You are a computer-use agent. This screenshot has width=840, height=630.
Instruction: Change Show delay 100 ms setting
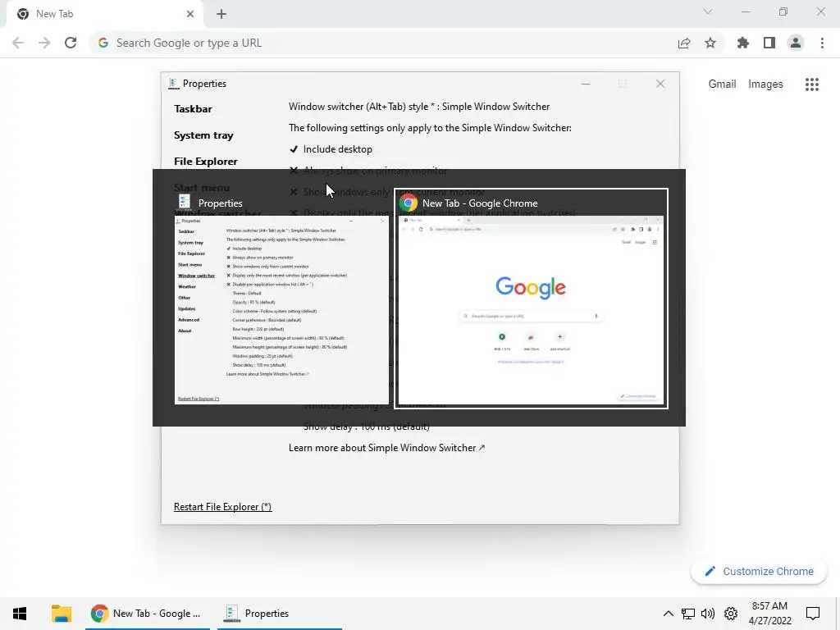tap(367, 427)
